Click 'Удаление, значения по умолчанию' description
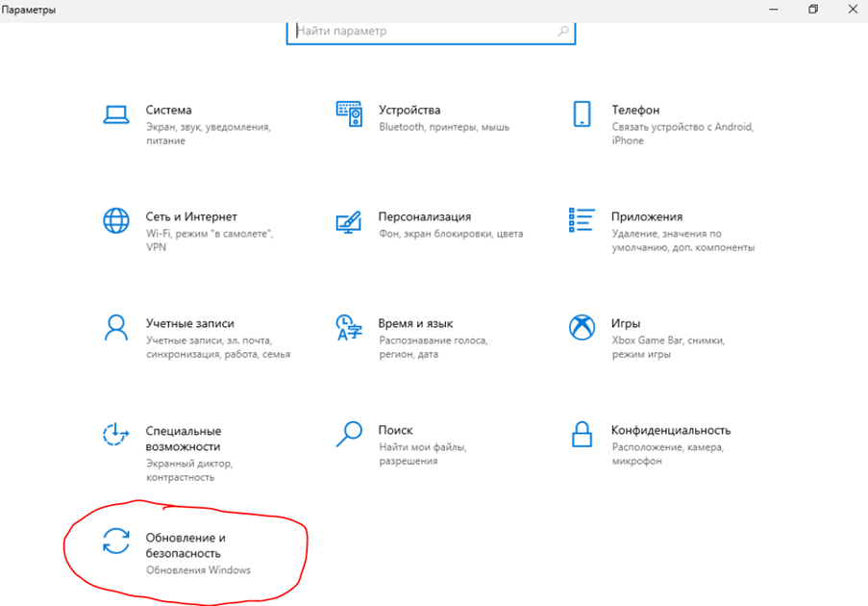 point(683,240)
